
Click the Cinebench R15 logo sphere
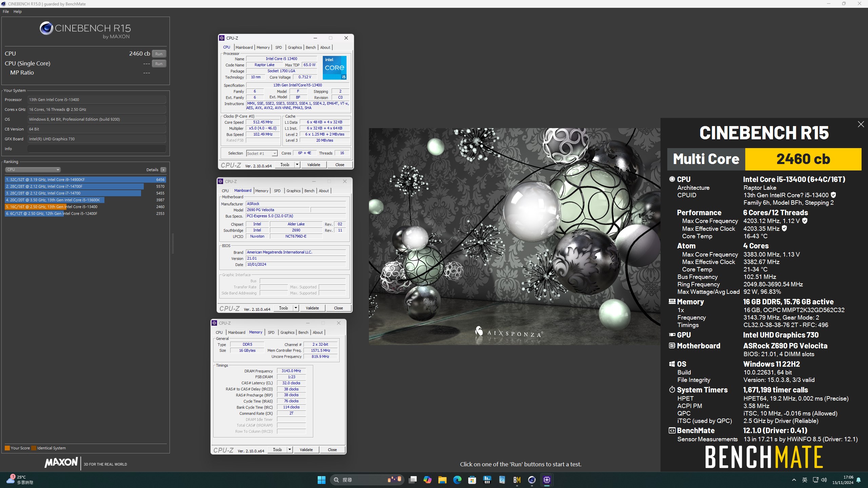point(46,28)
